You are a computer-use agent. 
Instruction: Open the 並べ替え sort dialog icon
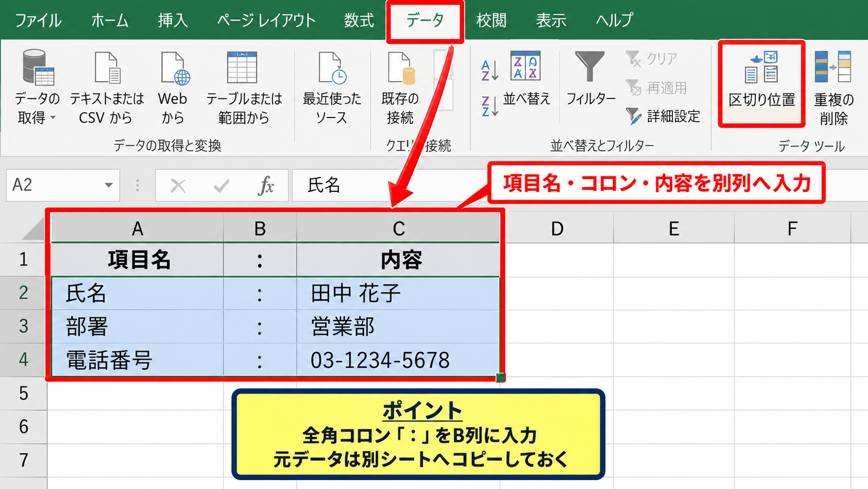pyautogui.click(x=525, y=65)
